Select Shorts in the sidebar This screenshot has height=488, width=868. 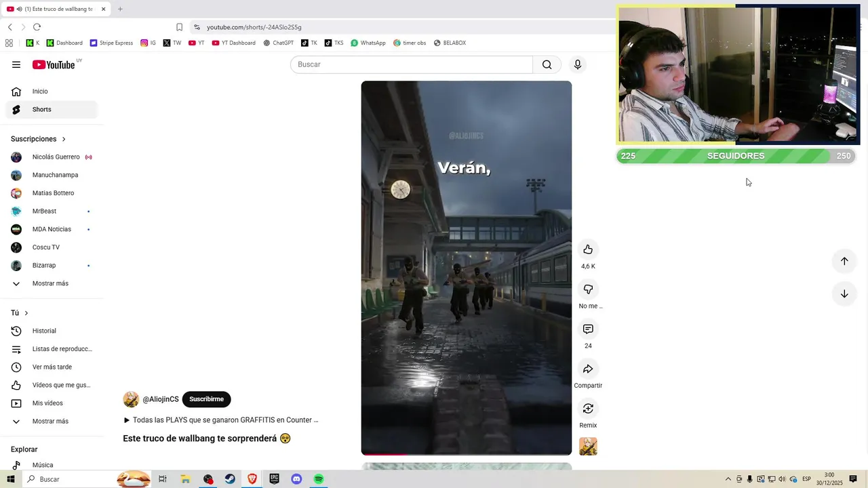pos(52,109)
